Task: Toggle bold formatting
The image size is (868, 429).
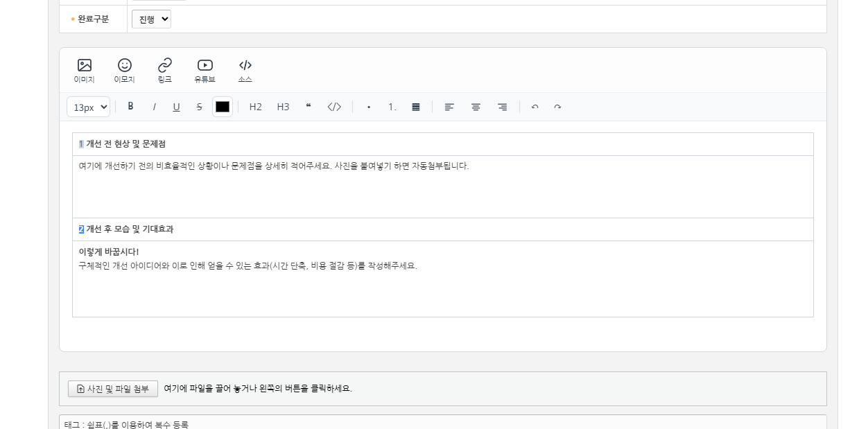Action: pyautogui.click(x=130, y=107)
